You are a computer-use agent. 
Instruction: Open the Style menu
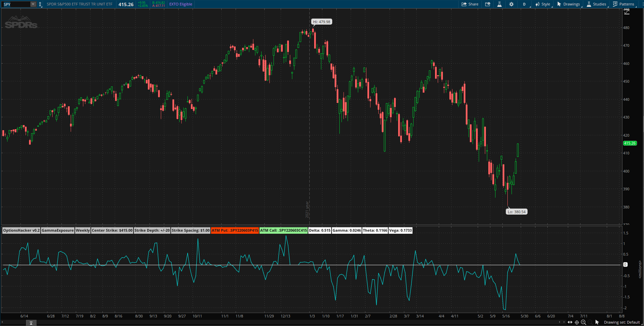click(543, 4)
